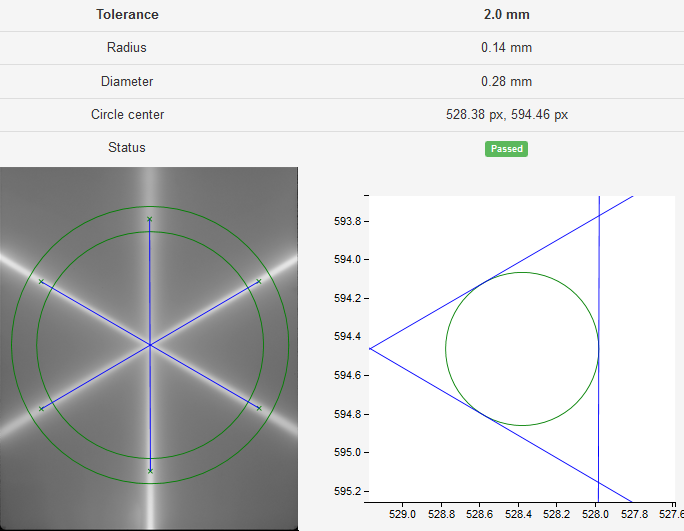
Task: Select the Diameter row label
Action: pos(127,81)
